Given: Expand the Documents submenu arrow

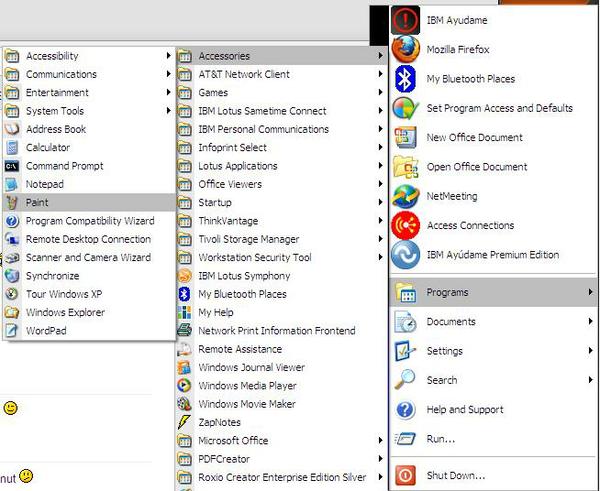Looking at the screenshot, I should [x=590, y=321].
